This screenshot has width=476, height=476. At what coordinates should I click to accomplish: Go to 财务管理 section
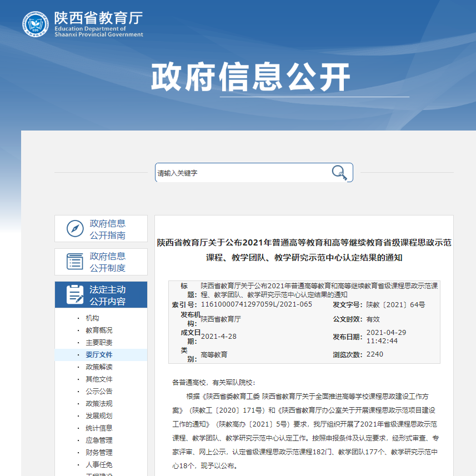(99, 453)
